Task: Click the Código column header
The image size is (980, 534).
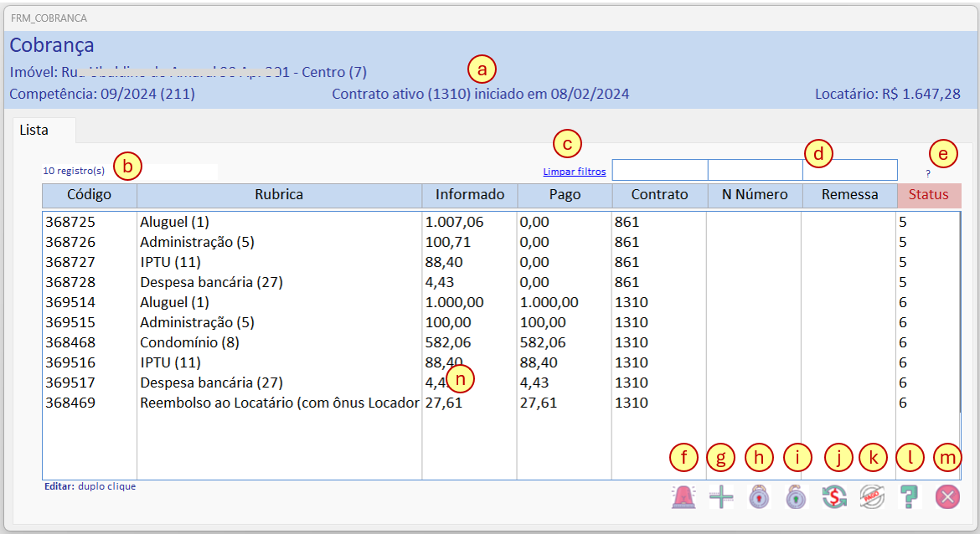Action: click(90, 195)
